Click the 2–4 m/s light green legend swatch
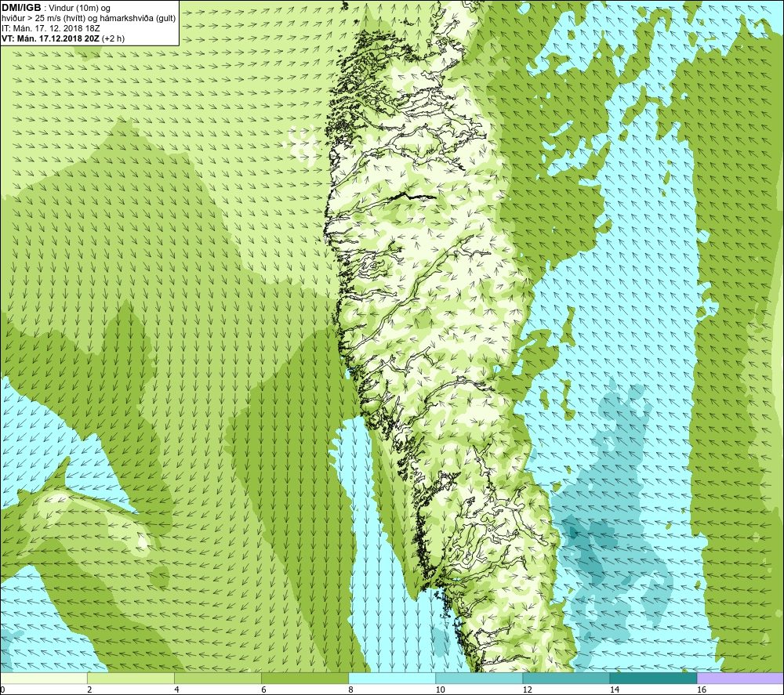Screen dimensions: 784x695 [x=131, y=678]
